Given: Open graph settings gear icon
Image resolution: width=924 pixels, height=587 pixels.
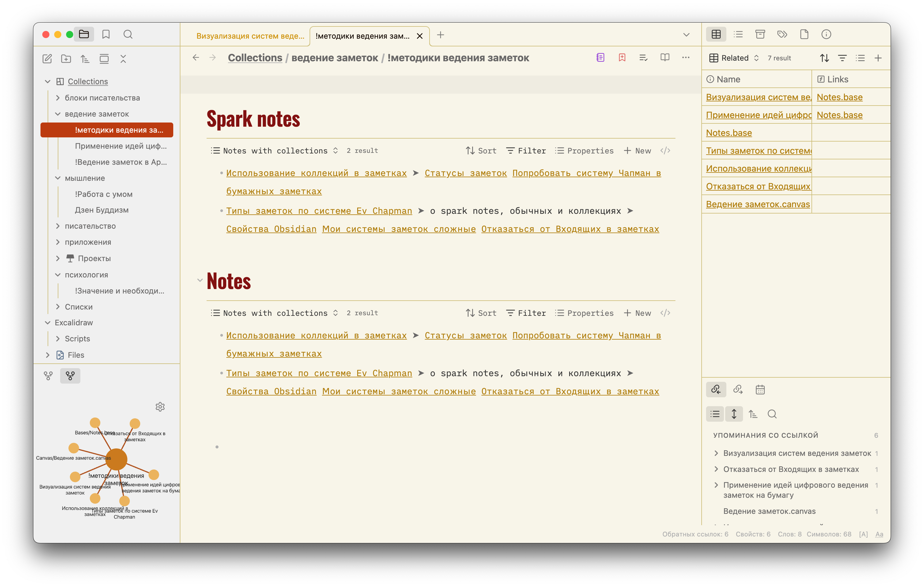Looking at the screenshot, I should (x=160, y=407).
